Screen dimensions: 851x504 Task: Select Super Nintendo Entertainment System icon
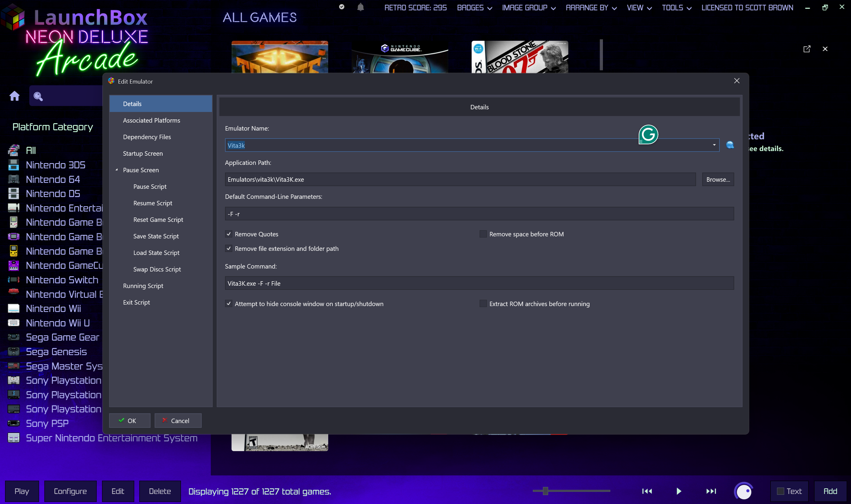14,438
